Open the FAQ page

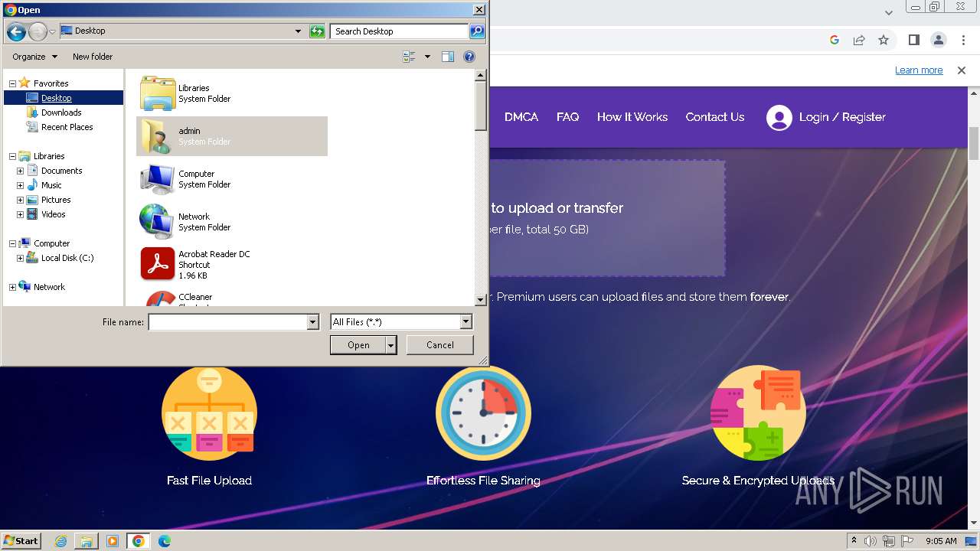coord(567,117)
